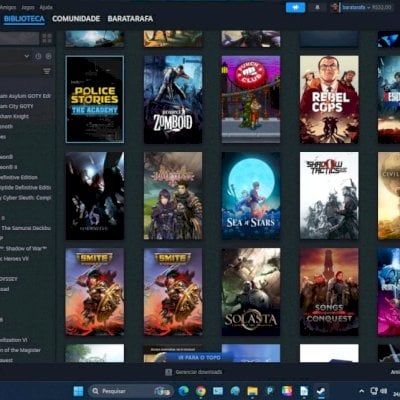Screen dimensions: 400x400
Task: Select Rebel Cops game cover
Action: (x=329, y=99)
